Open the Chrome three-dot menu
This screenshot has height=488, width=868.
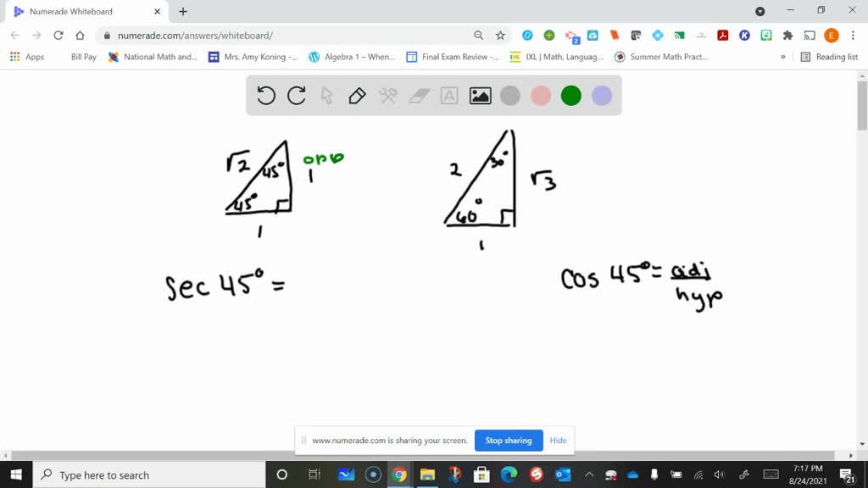852,36
